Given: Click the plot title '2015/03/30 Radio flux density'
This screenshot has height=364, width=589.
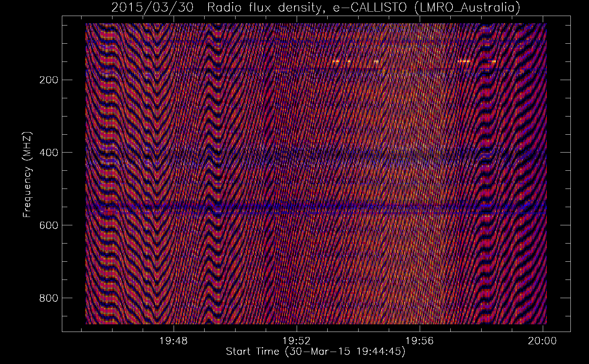Looking at the screenshot, I should [x=316, y=7].
